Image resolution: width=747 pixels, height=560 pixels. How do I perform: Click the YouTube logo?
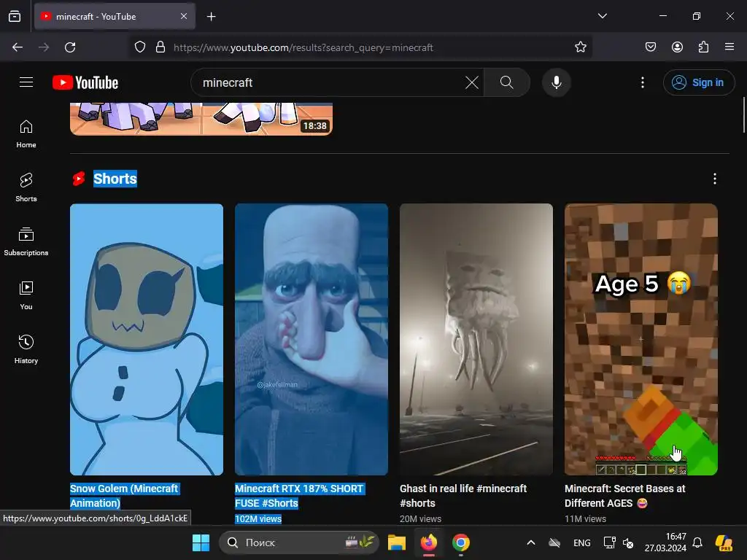(85, 82)
